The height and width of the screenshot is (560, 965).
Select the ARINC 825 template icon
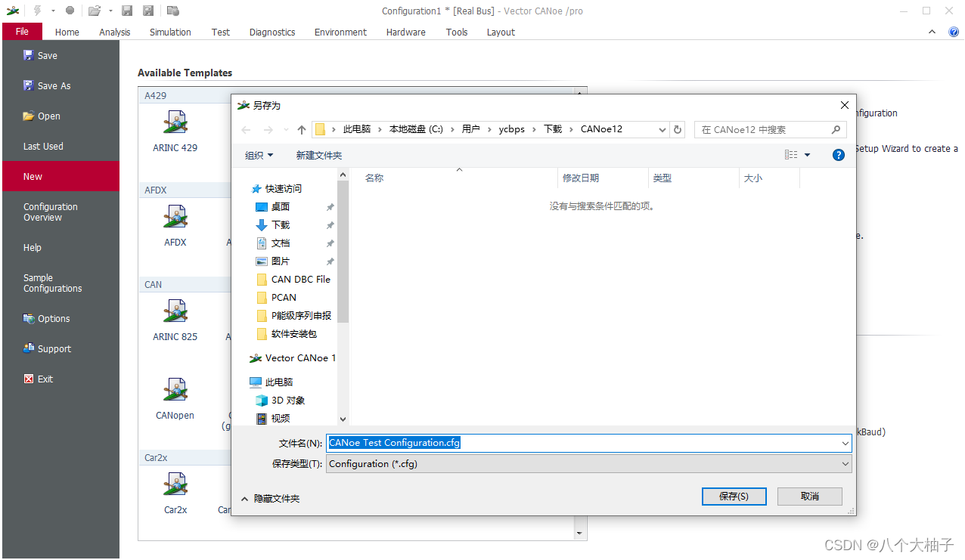tap(175, 311)
